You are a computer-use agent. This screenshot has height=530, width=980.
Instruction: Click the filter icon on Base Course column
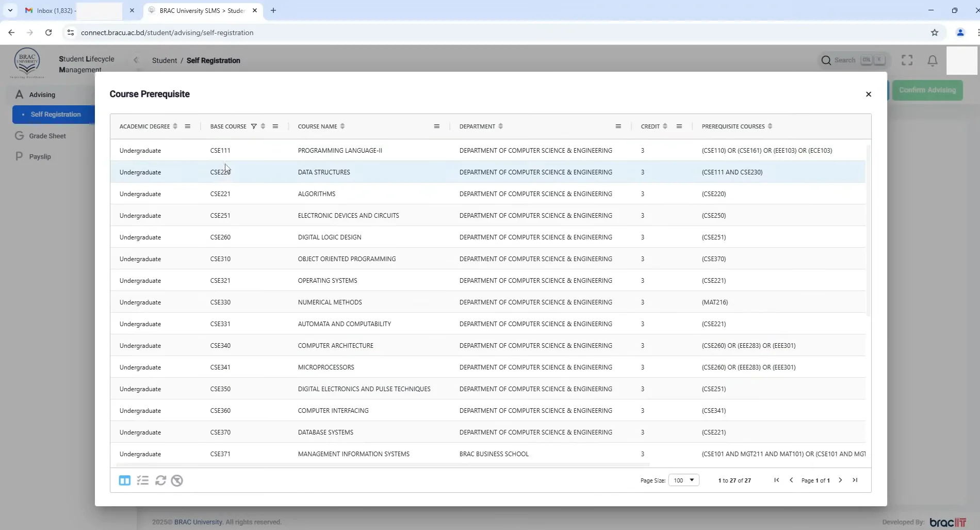click(x=253, y=126)
